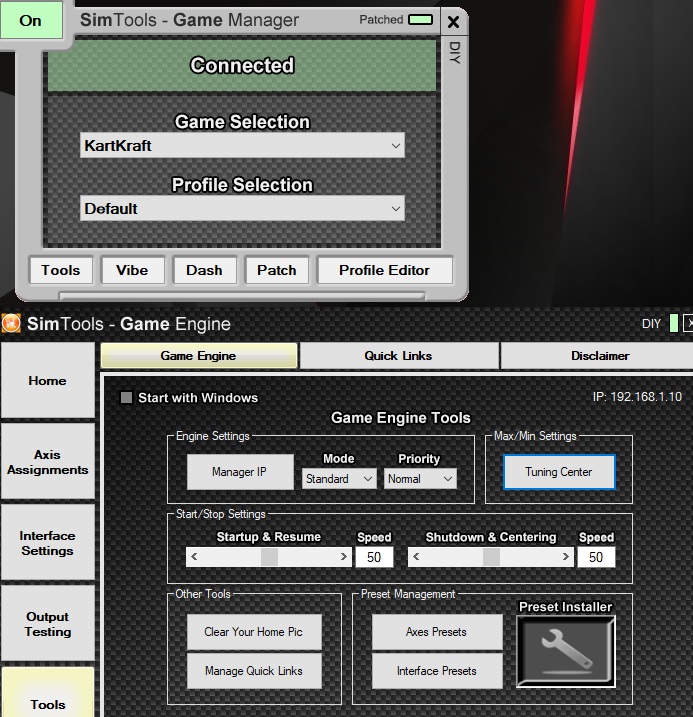
Task: Click the Patched status indicator in Game Manager
Action: [x=420, y=20]
